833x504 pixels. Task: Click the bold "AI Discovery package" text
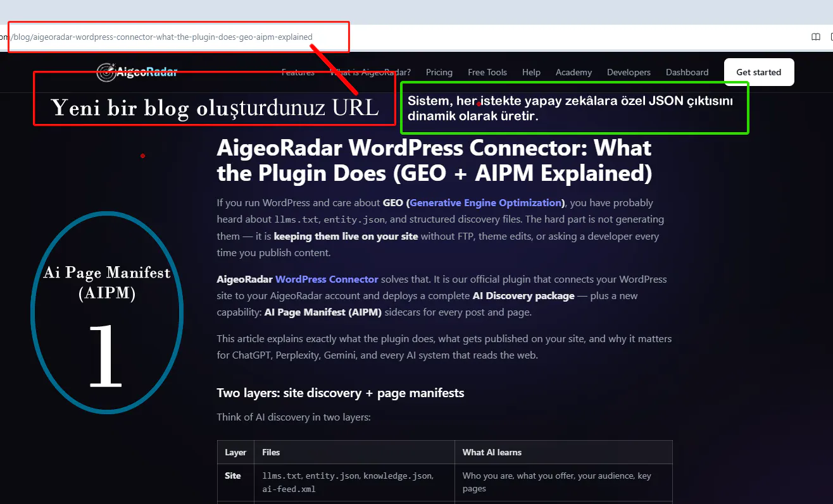tap(523, 295)
